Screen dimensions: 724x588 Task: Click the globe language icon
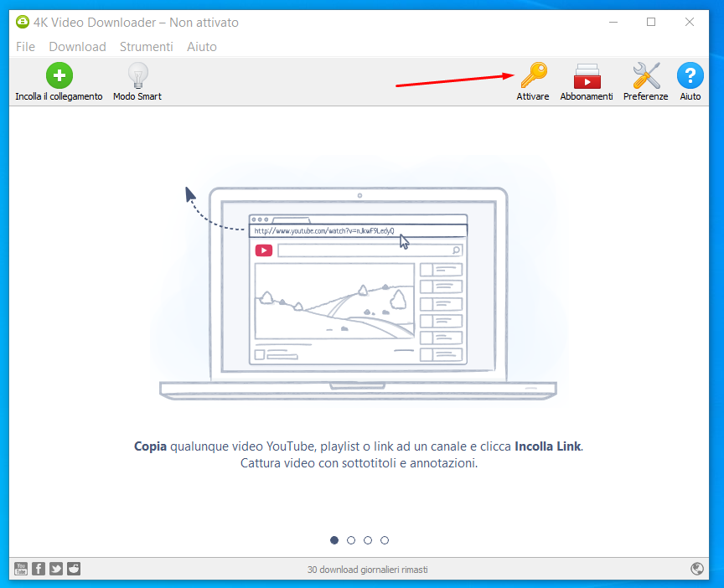point(697,568)
